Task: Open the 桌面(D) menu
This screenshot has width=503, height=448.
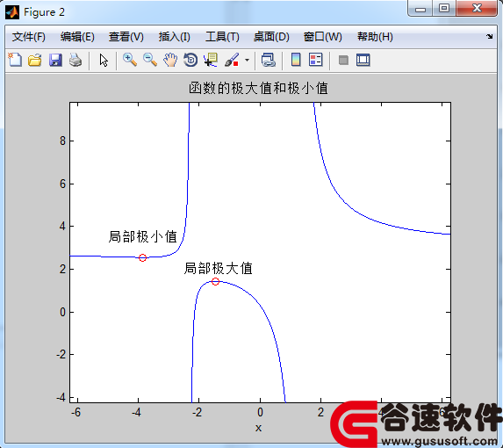Action: pos(271,37)
